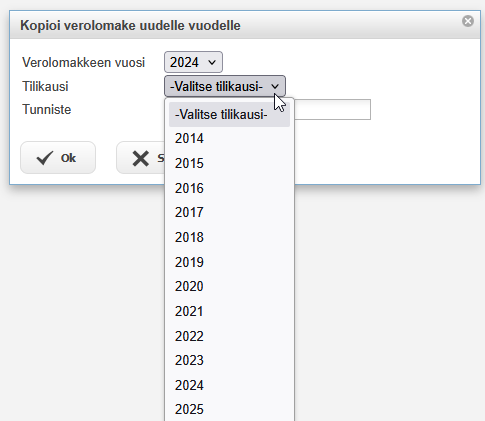Click into the Tunniste text field
The height and width of the screenshot is (421, 485).
click(332, 109)
